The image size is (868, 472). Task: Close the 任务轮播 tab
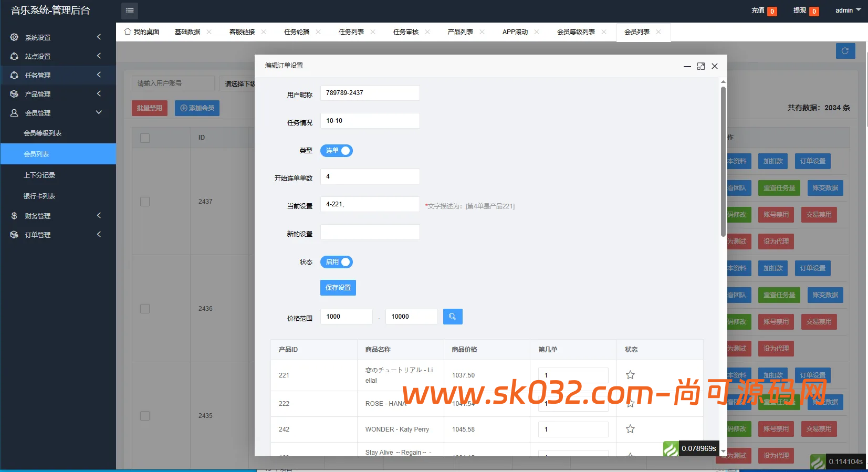(x=318, y=32)
